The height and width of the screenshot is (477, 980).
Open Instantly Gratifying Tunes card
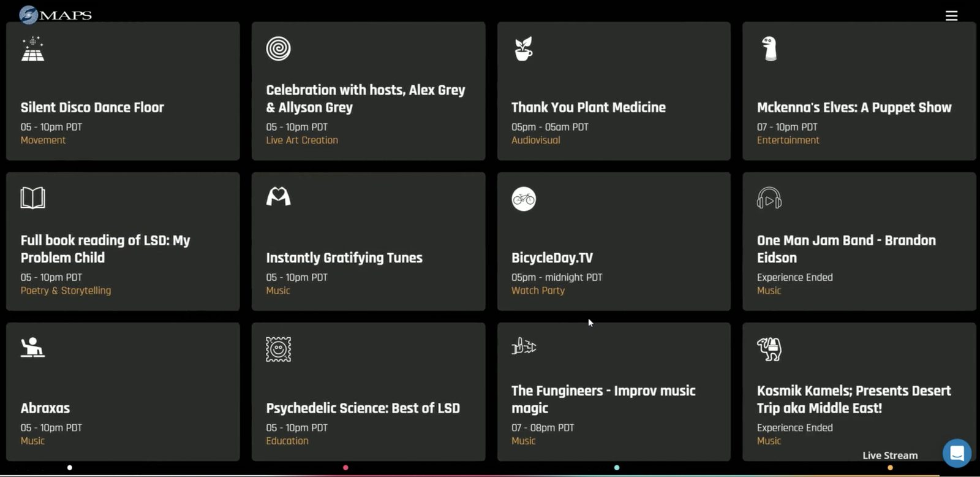344,258
